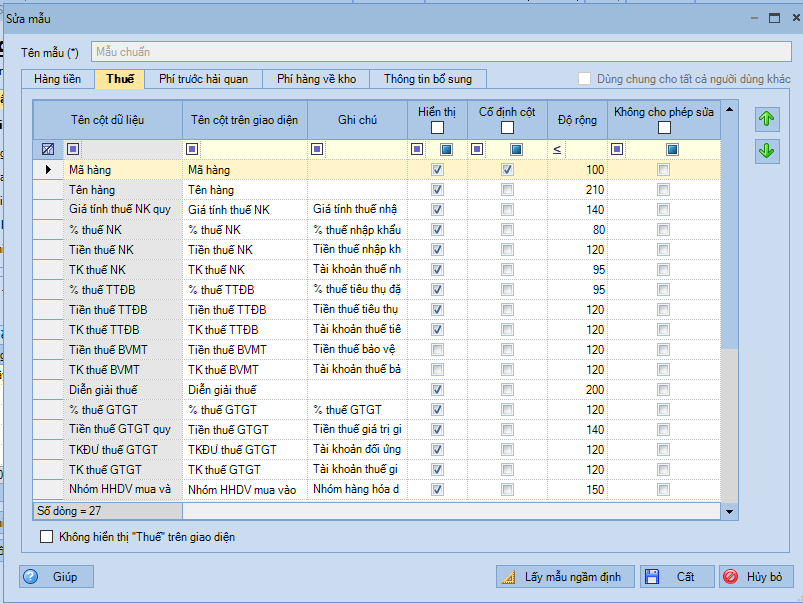Open filter operator for Tên cột dữ liệu
The image size is (803, 604).
[x=73, y=149]
